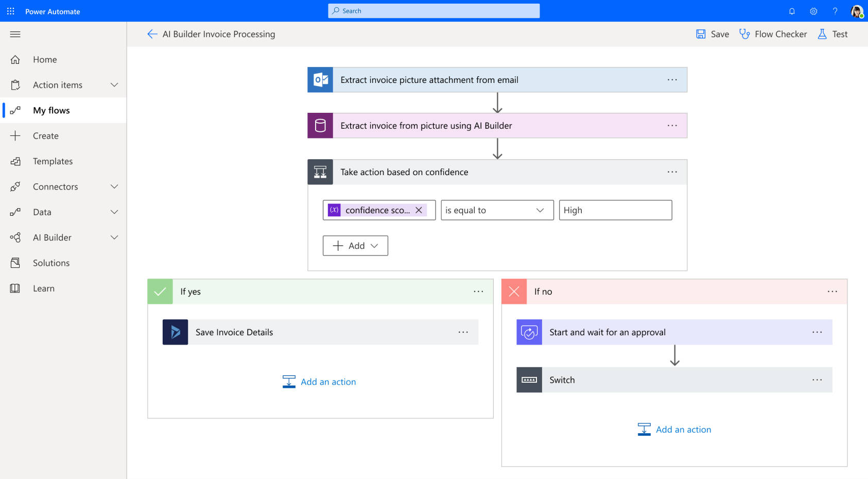This screenshot has width=868, height=479.
Task: Remove the confidence score variable chip
Action: click(x=419, y=210)
